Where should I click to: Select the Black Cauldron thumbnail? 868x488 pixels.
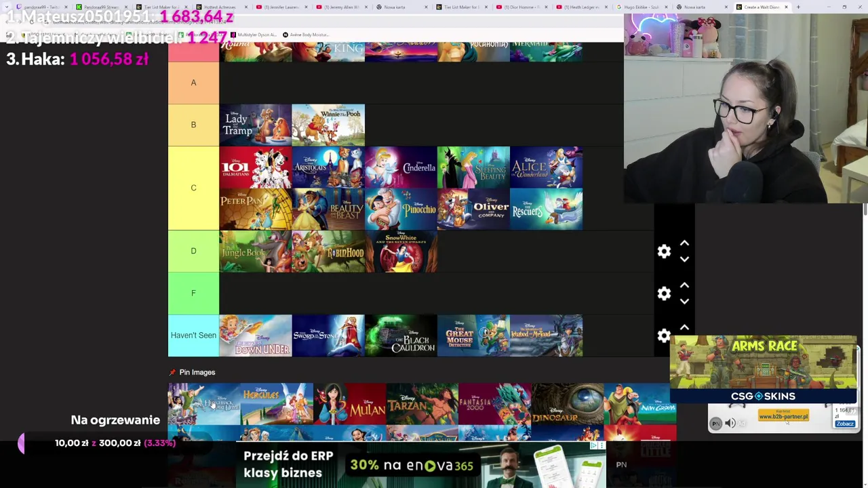click(x=401, y=335)
